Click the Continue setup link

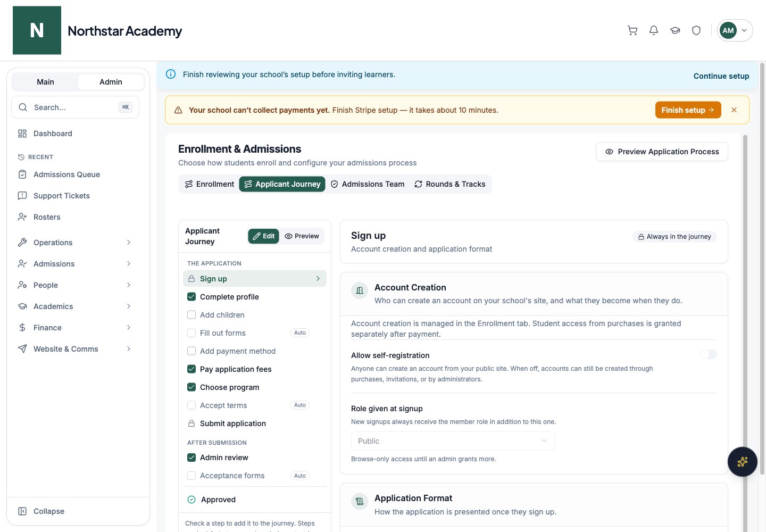(721, 76)
